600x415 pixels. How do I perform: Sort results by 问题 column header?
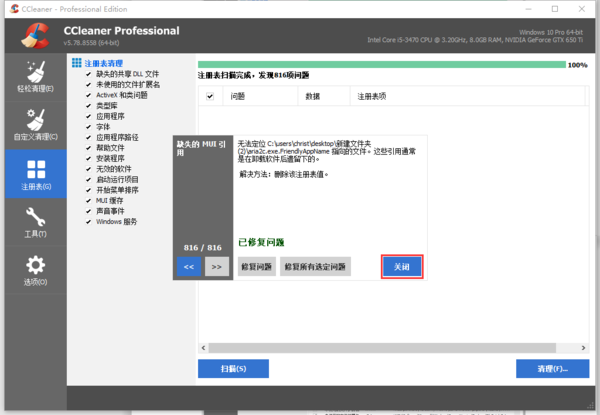point(238,97)
